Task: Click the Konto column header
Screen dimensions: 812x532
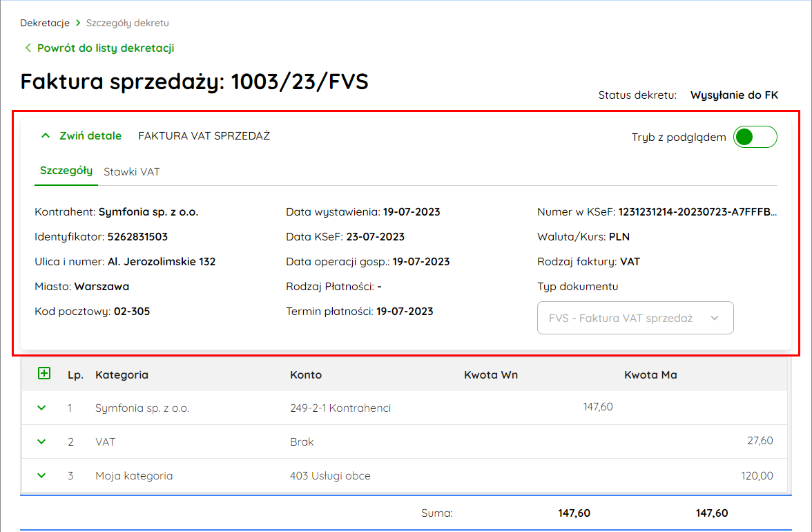Action: point(305,374)
